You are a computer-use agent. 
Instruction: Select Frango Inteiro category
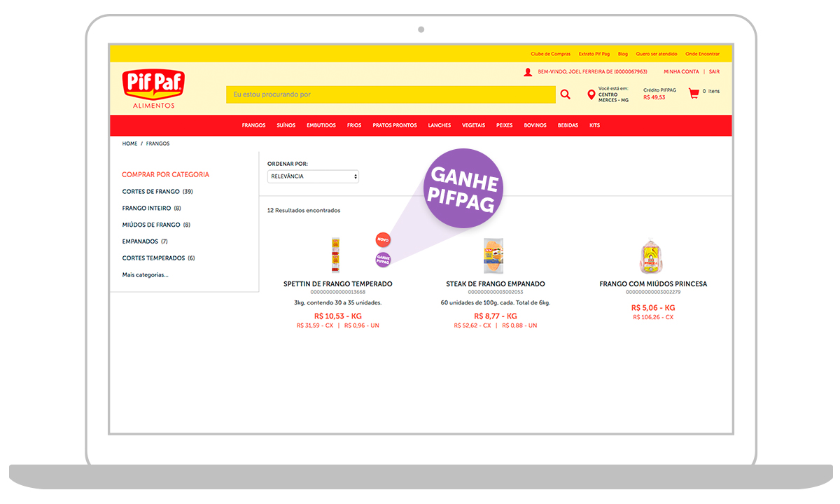[152, 208]
